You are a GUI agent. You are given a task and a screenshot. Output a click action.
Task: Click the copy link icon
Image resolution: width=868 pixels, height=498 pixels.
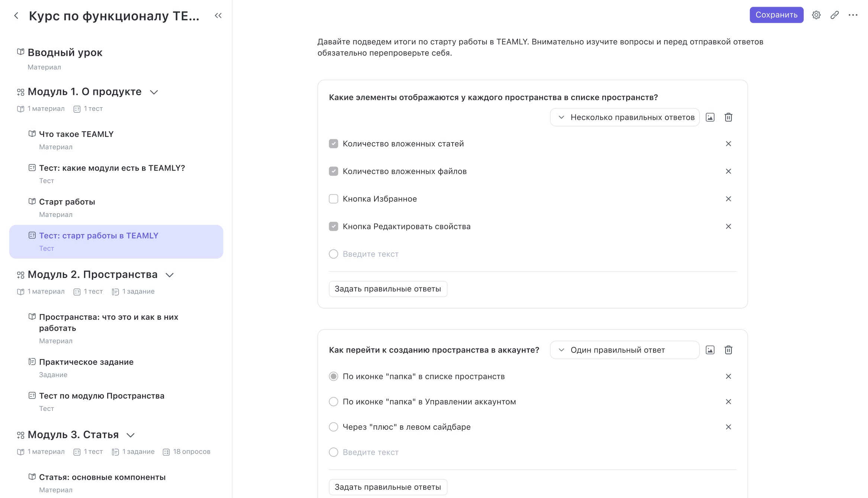pos(835,15)
